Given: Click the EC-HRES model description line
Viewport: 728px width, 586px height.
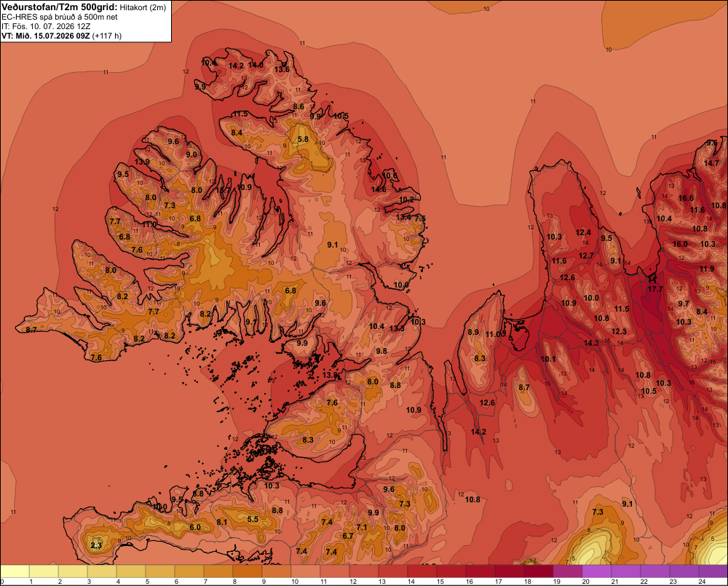Looking at the screenshot, I should (60, 17).
